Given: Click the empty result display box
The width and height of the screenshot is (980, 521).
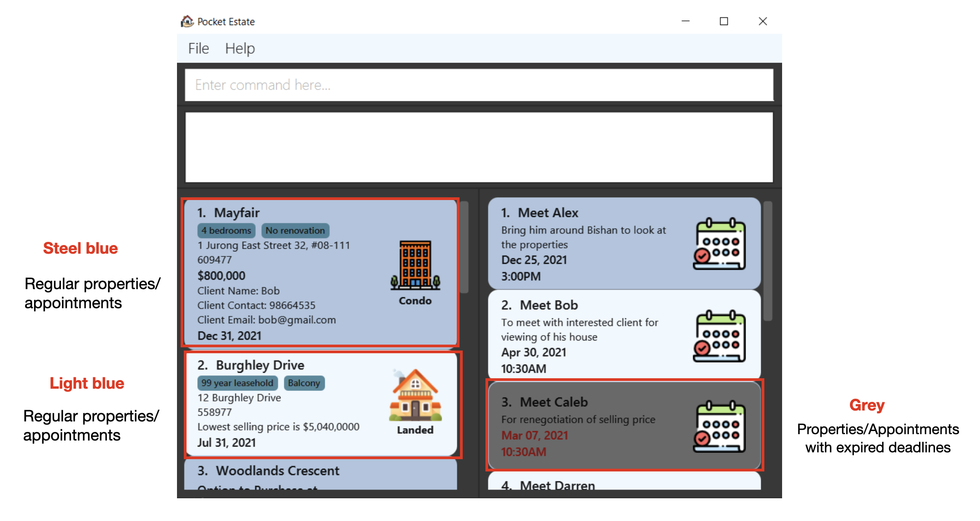Looking at the screenshot, I should pyautogui.click(x=479, y=147).
